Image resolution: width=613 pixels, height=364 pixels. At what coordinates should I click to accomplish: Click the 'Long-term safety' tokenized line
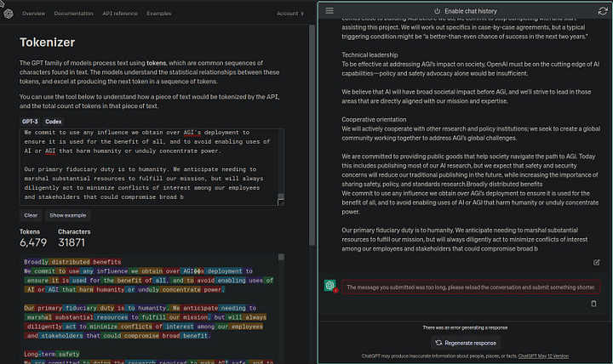click(x=52, y=354)
